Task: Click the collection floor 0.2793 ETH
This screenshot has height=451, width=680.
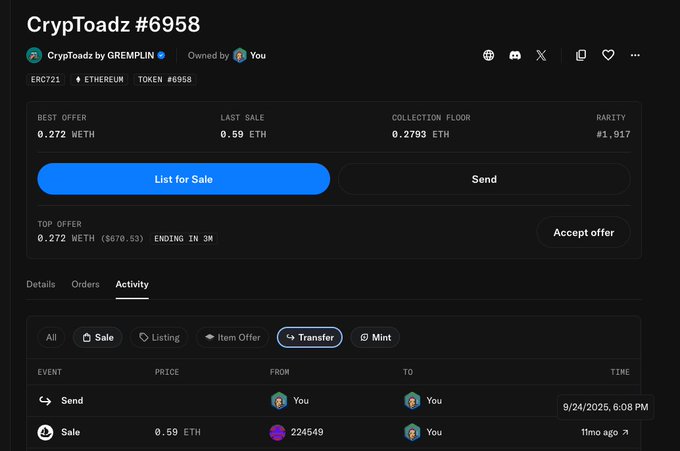Action: pyautogui.click(x=421, y=134)
